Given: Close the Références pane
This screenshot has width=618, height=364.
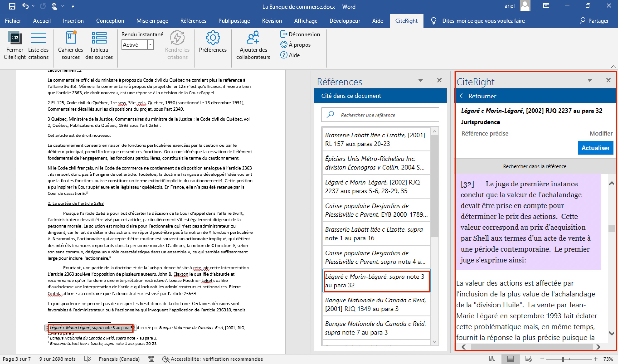Looking at the screenshot, I should pyautogui.click(x=439, y=80).
